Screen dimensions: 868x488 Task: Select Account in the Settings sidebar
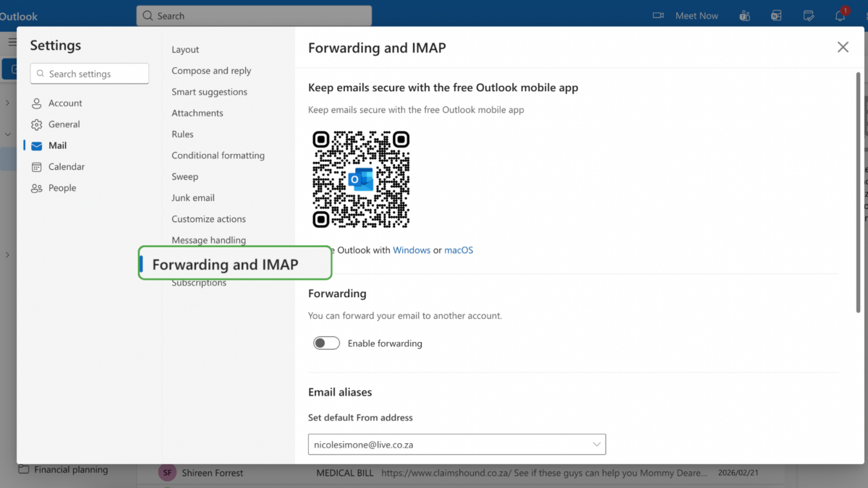(x=65, y=103)
